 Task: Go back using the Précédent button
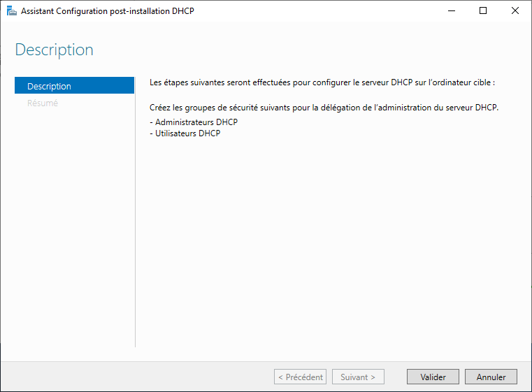pos(301,377)
